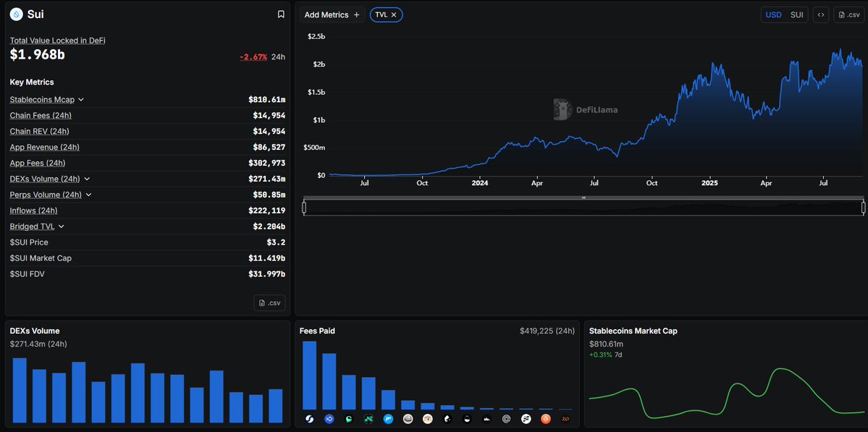
Task: Click the gray concentric-rings protocol icon in Fees Paid
Action: coord(507,419)
